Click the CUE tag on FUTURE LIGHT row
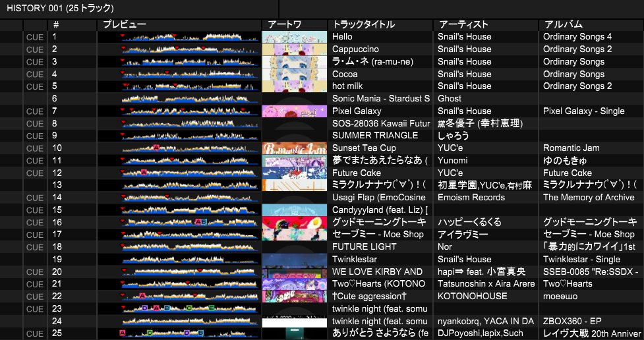Viewport: 644px width, 340px height. (35, 247)
